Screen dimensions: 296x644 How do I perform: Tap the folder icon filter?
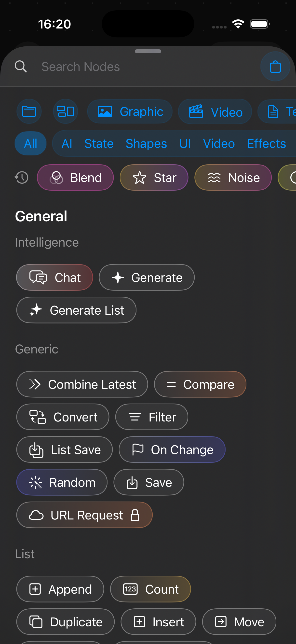(x=29, y=112)
